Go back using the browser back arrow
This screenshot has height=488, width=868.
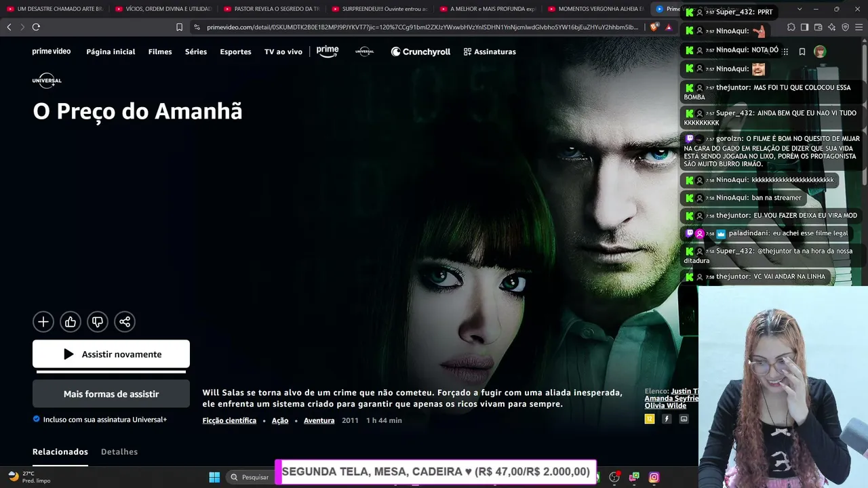pos(9,27)
